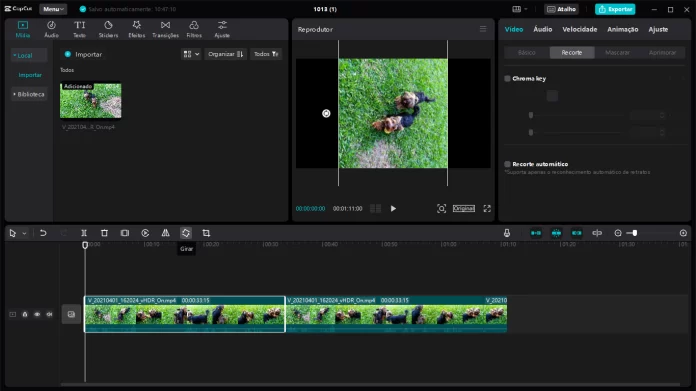Enable the Chroma key checkbox

(x=507, y=79)
